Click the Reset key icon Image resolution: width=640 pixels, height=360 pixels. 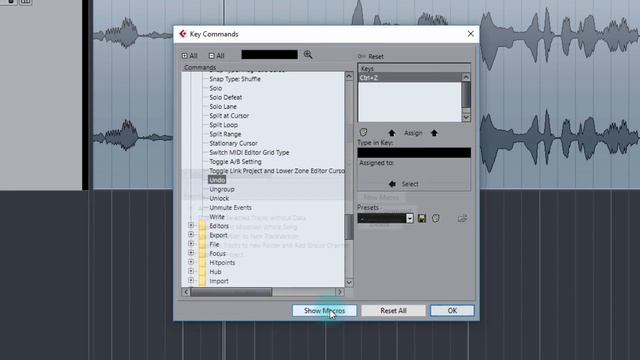[361, 56]
